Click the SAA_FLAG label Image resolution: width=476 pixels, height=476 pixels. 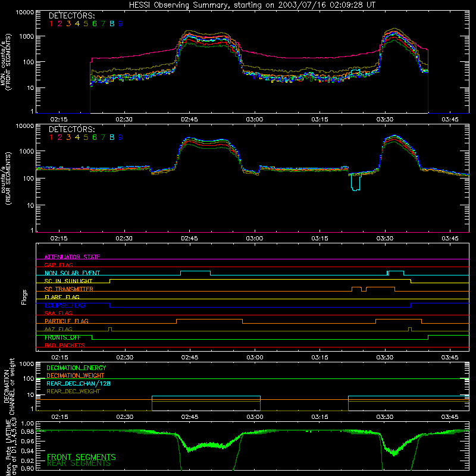[58, 313]
